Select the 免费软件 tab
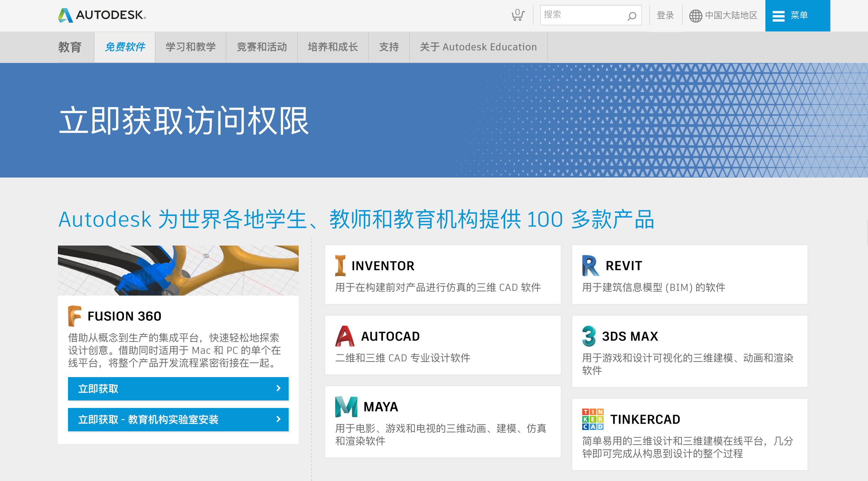Viewport: 868px width, 481px height. pyautogui.click(x=125, y=47)
